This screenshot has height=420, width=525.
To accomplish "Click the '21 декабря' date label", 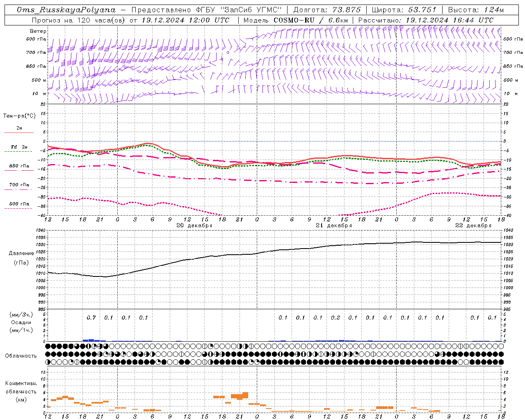I will tap(334, 226).
